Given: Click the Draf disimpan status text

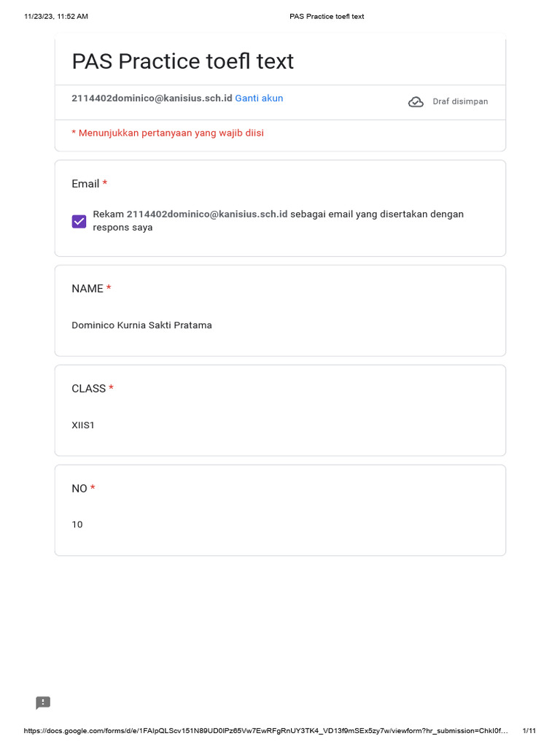Looking at the screenshot, I should pyautogui.click(x=460, y=101).
